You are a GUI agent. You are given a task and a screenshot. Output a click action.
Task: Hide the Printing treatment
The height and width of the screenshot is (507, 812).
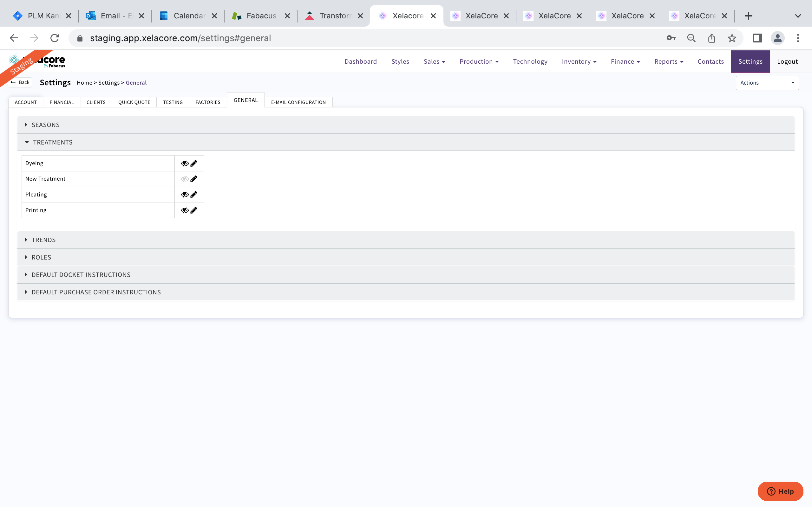(185, 210)
